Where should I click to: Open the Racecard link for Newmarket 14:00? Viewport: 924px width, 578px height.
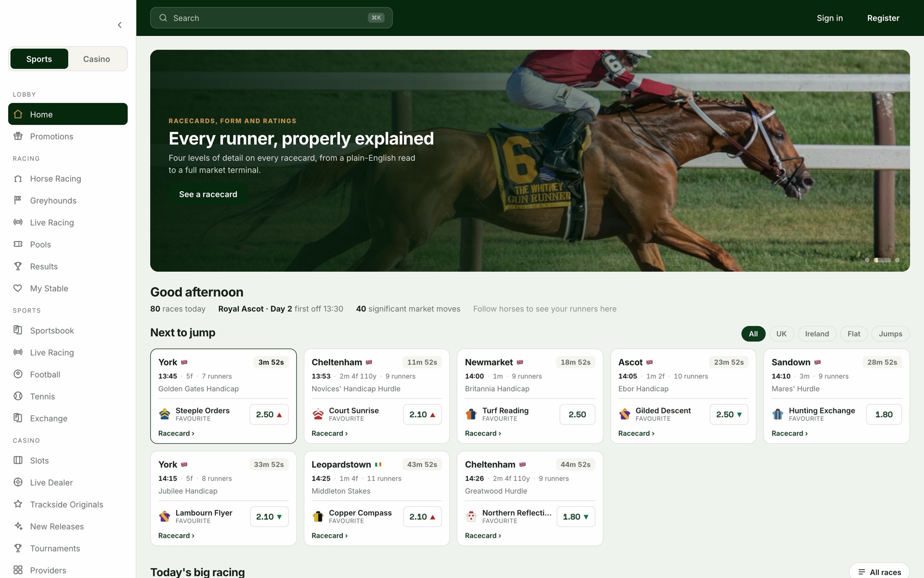coord(483,433)
